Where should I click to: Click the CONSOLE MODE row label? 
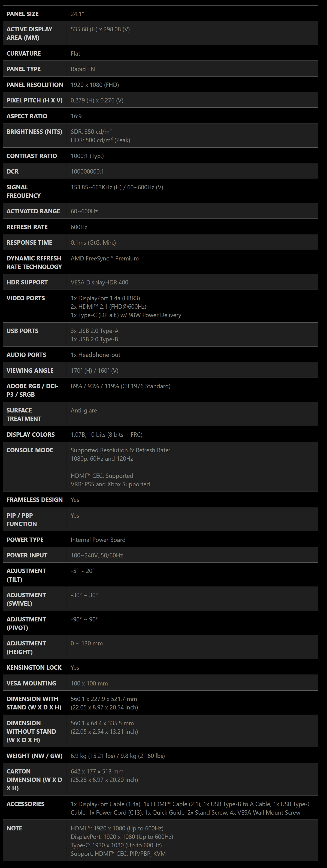click(x=30, y=450)
